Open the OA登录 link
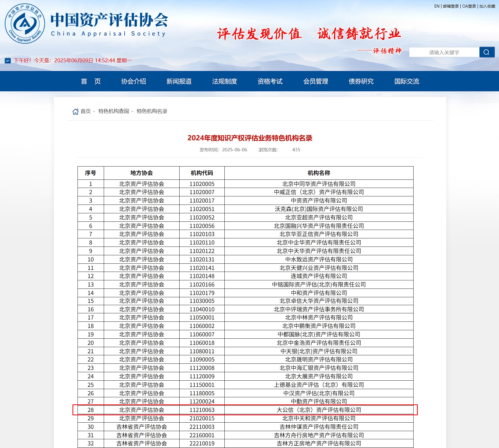This screenshot has height=448, width=499. click(469, 6)
